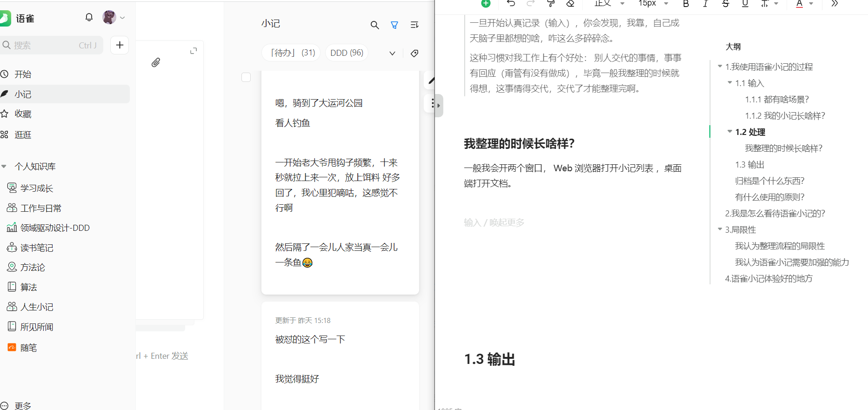Jump to outline 1.1.2 我的小记长啥样?

[x=785, y=116]
